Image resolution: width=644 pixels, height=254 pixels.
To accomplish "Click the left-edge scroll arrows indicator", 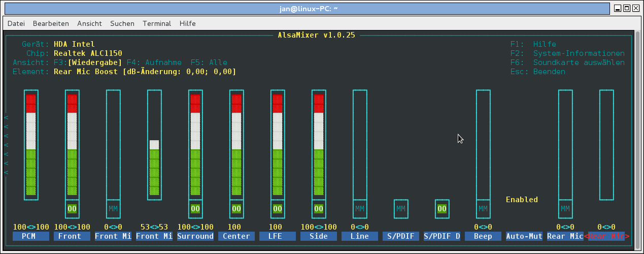I will click(7, 145).
